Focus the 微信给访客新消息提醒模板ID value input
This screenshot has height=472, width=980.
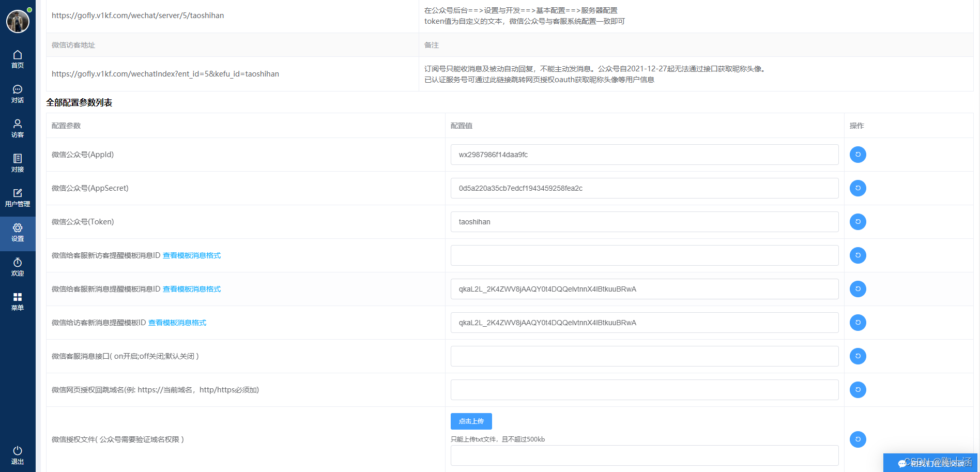tap(645, 323)
